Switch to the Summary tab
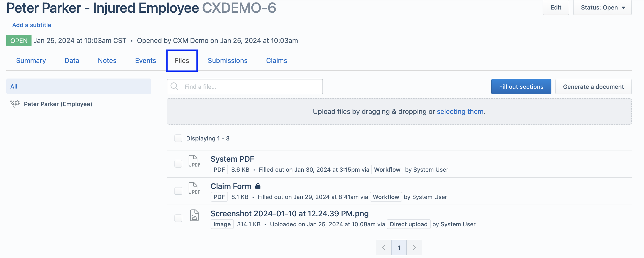644x258 pixels. [x=31, y=61]
